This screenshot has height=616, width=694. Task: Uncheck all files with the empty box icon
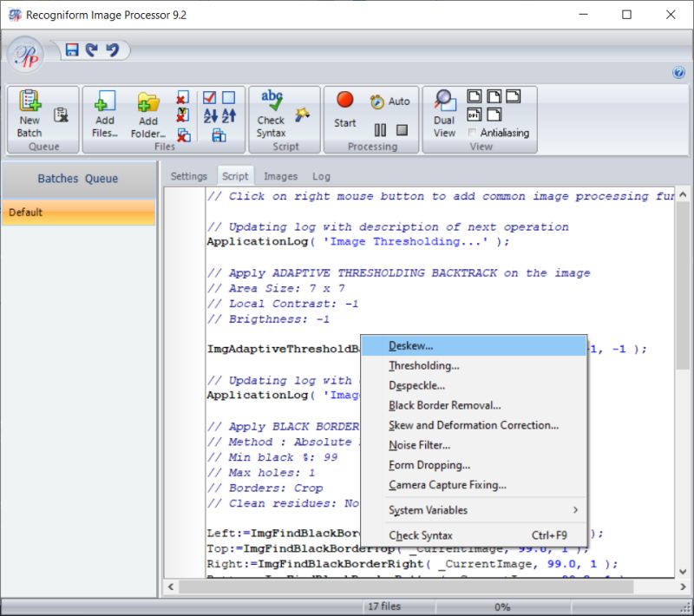pos(228,97)
